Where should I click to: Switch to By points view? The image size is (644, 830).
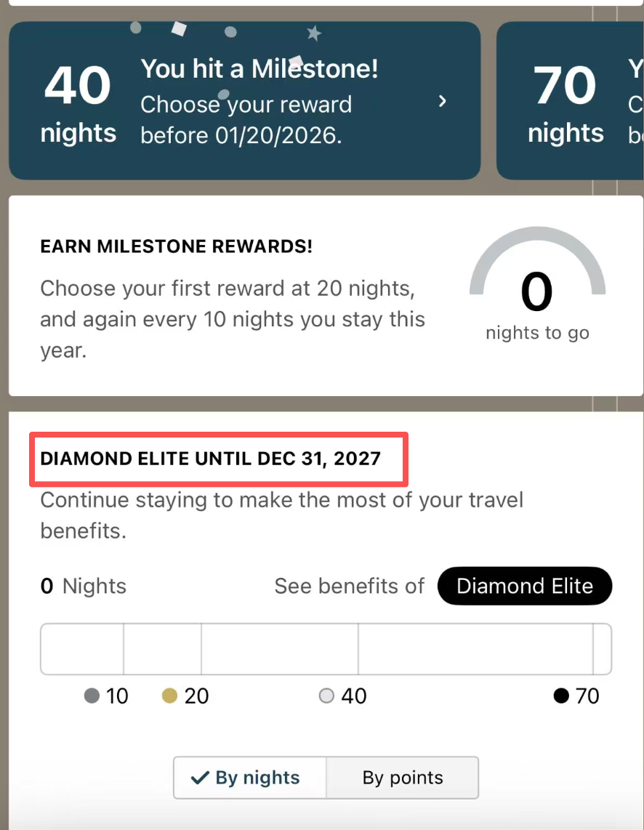click(x=403, y=778)
